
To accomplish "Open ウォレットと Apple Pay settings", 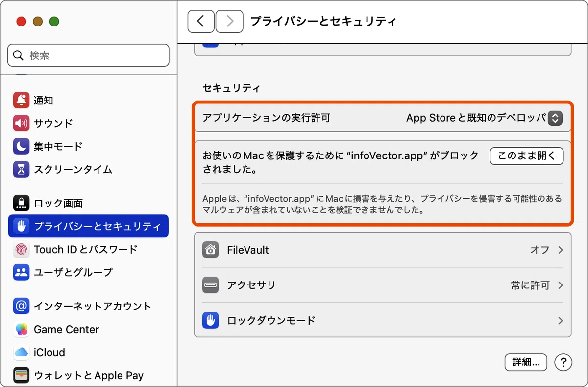I will point(88,375).
